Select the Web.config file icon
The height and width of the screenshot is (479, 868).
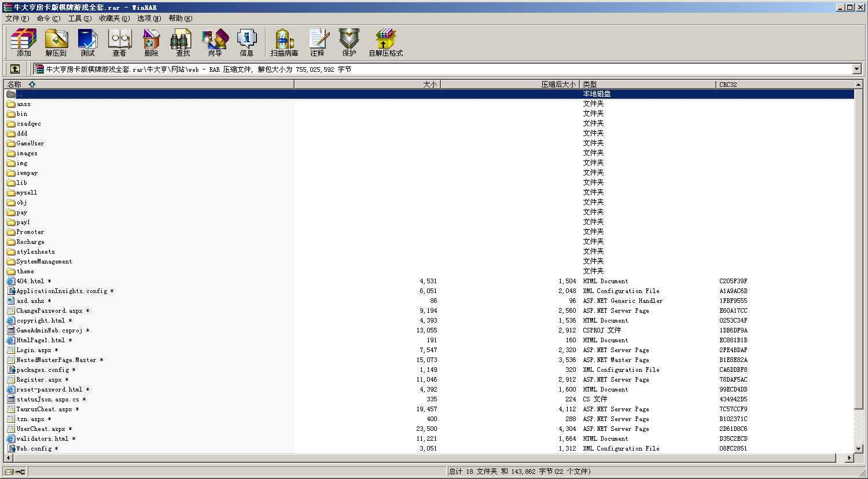pyautogui.click(x=11, y=449)
